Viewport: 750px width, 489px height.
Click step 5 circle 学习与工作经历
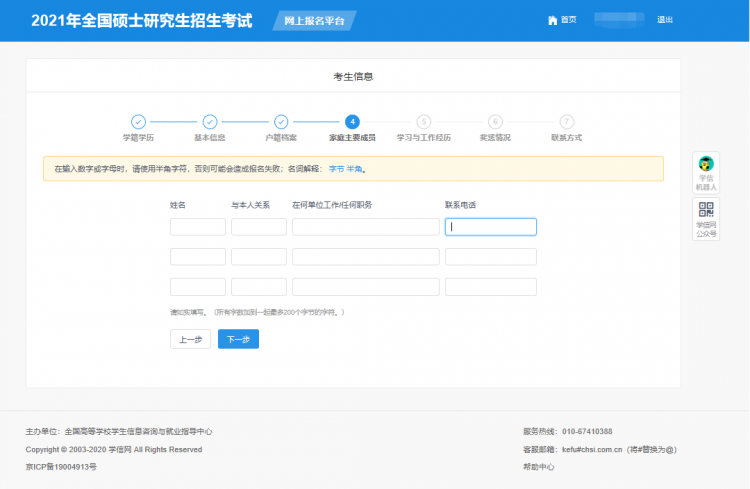point(424,121)
